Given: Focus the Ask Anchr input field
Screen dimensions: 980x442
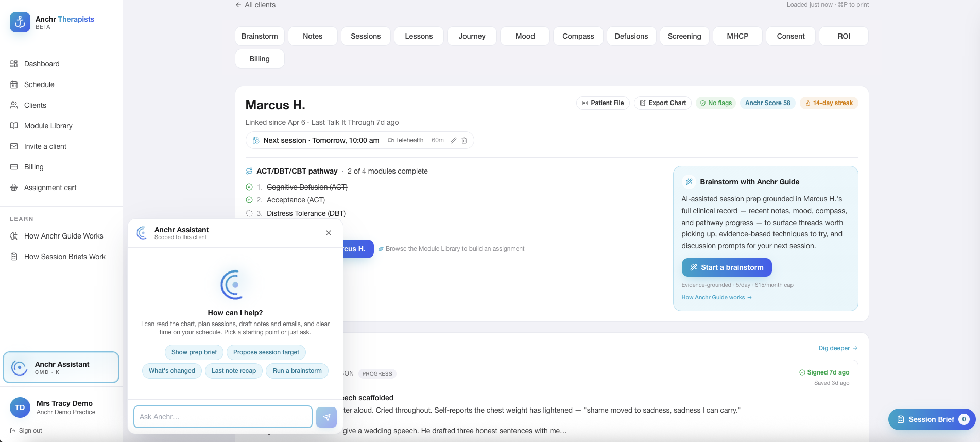Looking at the screenshot, I should (223, 417).
